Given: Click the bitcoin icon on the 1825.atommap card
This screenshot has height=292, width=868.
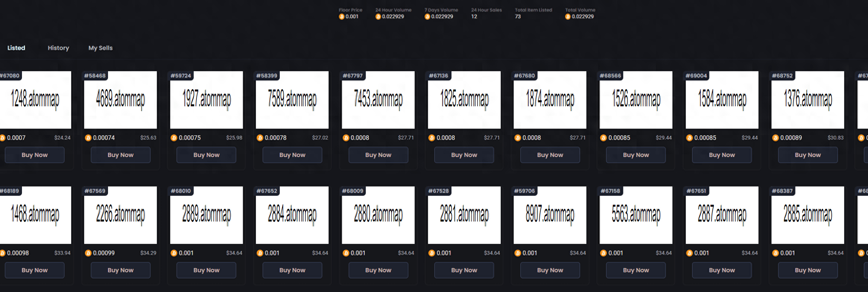Looking at the screenshot, I should tap(432, 138).
